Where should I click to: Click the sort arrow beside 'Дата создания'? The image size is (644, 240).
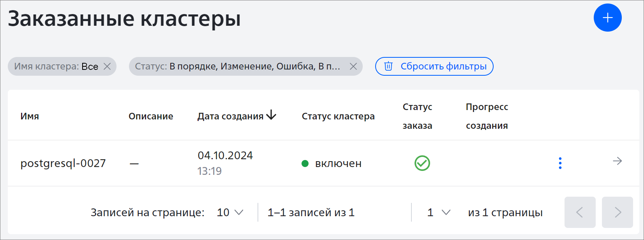271,115
